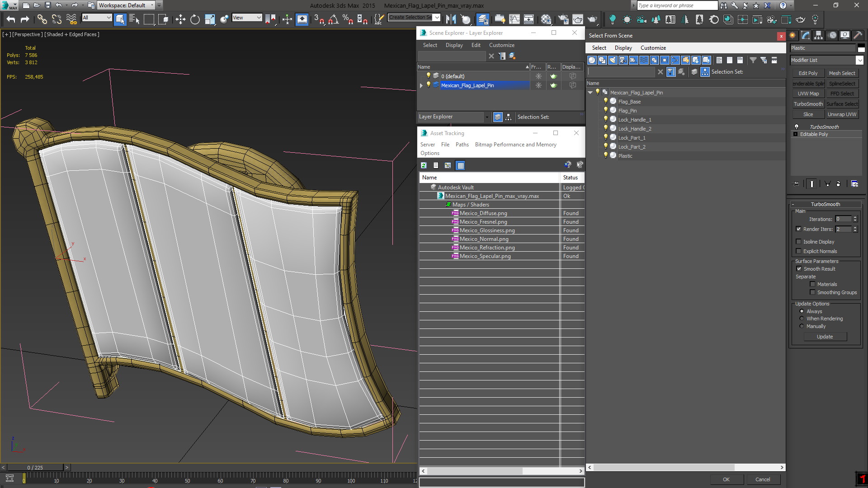Switch to the Utilities hammer tab
Image resolution: width=868 pixels, height=488 pixels.
coord(858,35)
